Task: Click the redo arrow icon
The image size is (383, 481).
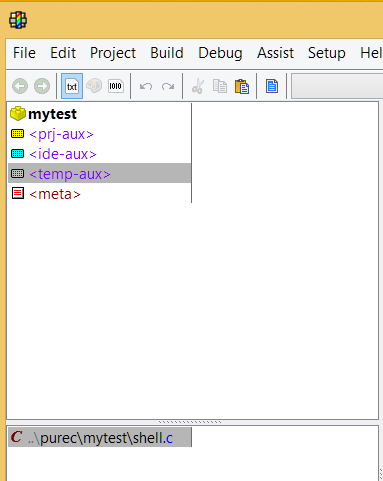Action: [168, 87]
